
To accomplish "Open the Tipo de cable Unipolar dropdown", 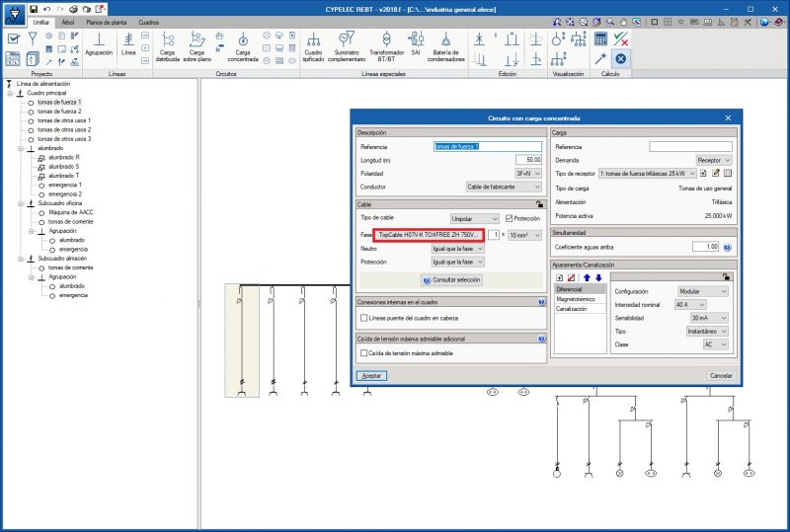I will (x=474, y=219).
